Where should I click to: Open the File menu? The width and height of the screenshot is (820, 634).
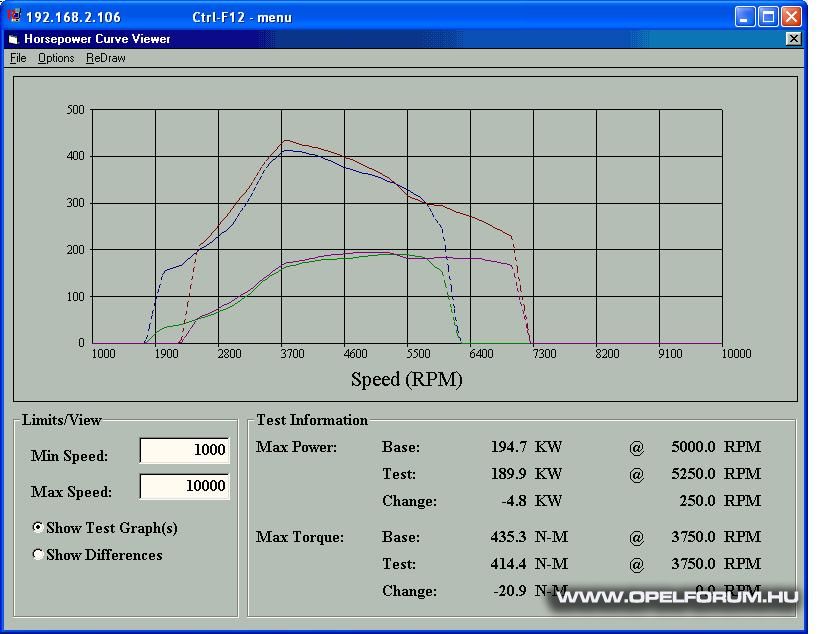[x=18, y=58]
